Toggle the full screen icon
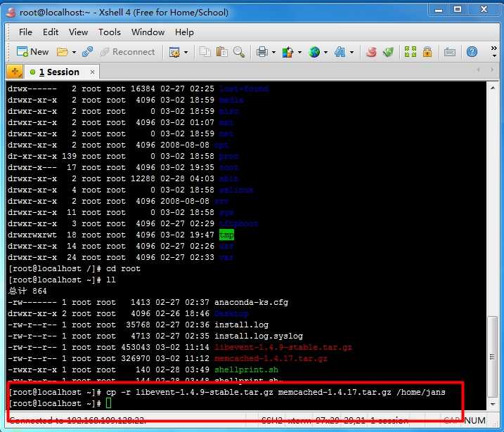 (x=410, y=52)
